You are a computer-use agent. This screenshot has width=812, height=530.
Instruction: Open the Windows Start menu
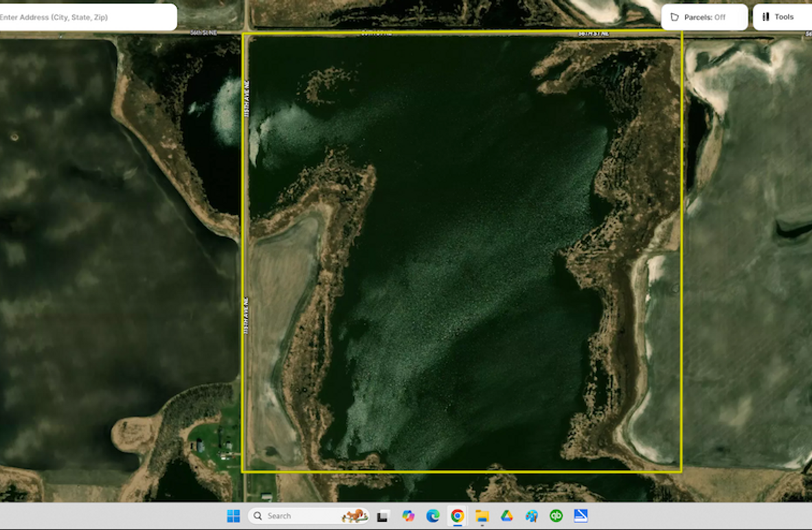pos(234,516)
